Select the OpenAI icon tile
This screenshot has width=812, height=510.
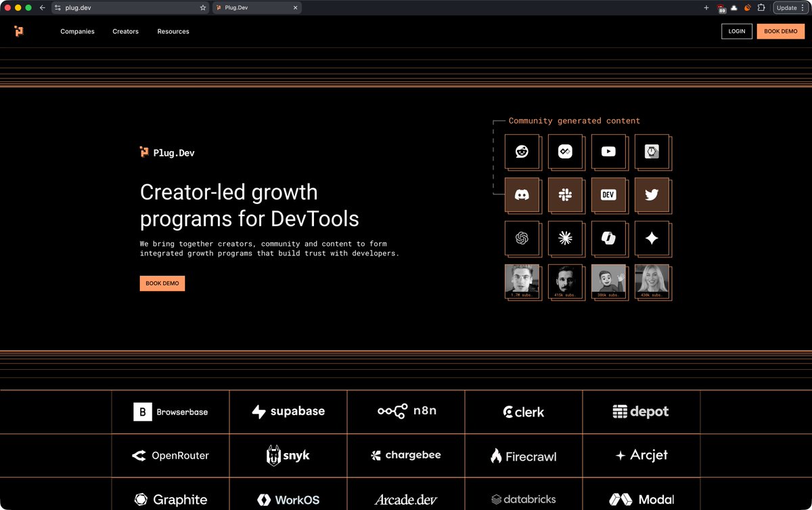tap(522, 238)
